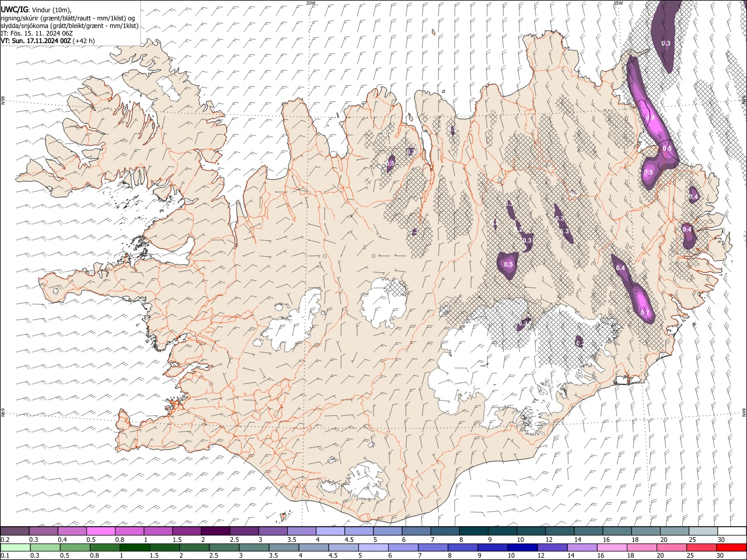The height and width of the screenshot is (560, 747).
Task: Click the light pink swatch labeled 16 in the bottom legend row
Action: click(x=612, y=548)
